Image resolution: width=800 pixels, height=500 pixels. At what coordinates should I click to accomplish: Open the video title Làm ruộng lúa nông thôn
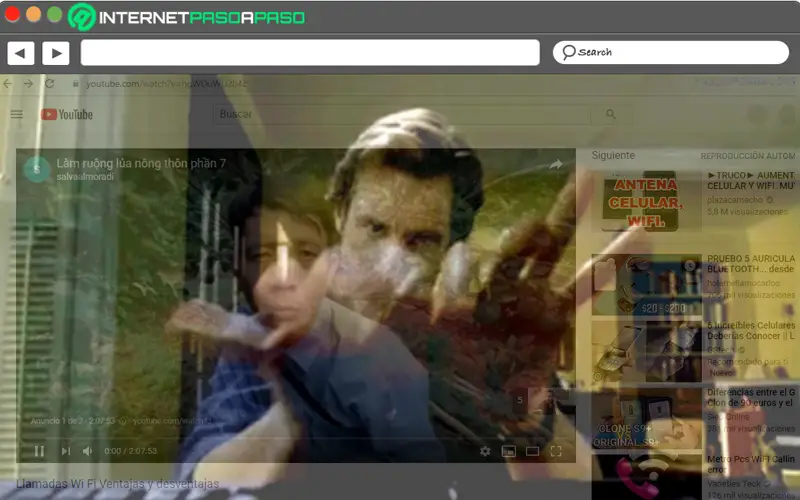pyautogui.click(x=141, y=163)
